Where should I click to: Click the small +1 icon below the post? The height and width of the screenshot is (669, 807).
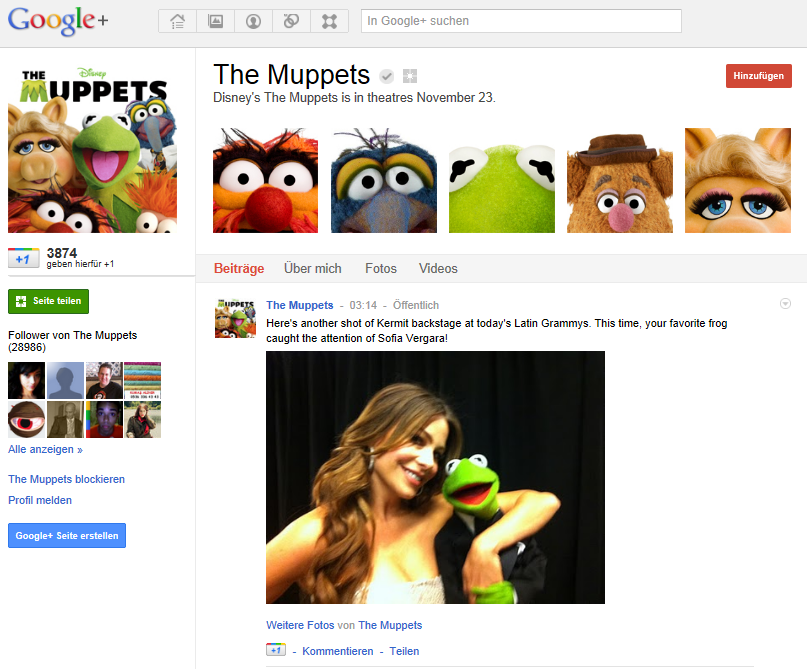tap(276, 649)
